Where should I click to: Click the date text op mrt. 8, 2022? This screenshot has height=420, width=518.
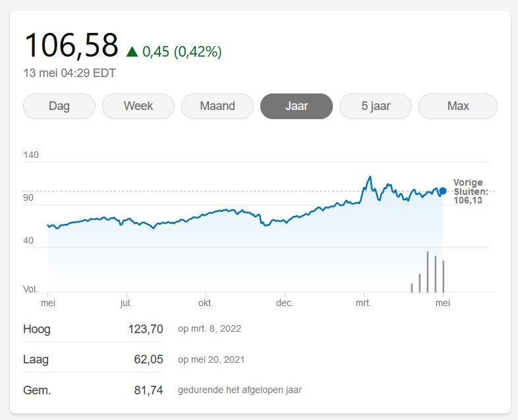coord(214,329)
